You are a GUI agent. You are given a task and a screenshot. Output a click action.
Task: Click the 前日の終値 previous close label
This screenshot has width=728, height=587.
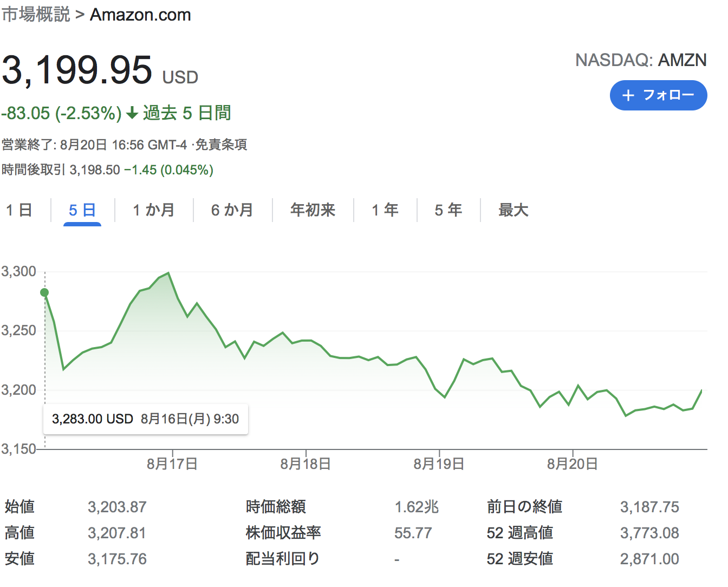click(x=524, y=507)
